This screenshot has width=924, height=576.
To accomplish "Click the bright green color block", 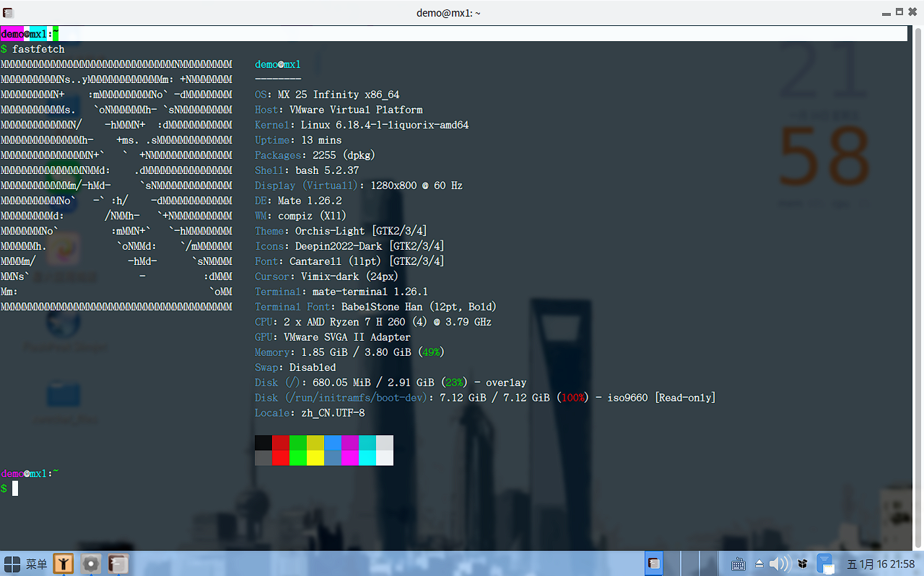I will point(298,458).
